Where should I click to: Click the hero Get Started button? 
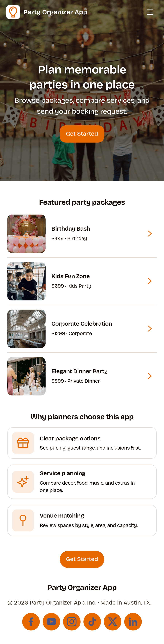click(x=82, y=134)
